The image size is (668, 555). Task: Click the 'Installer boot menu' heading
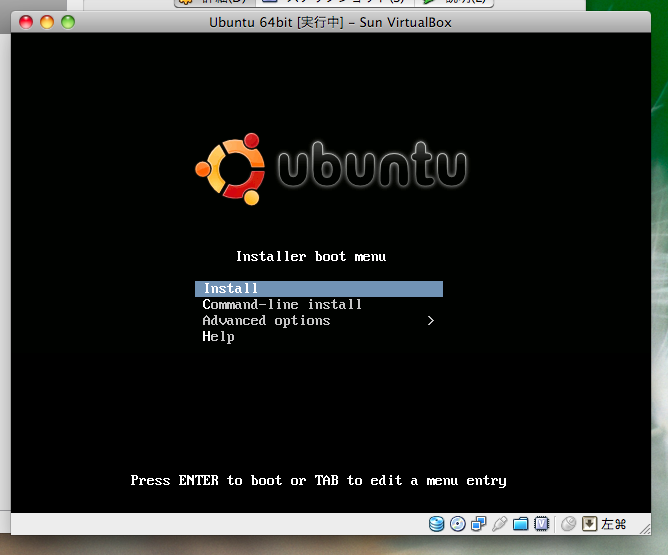pos(311,256)
